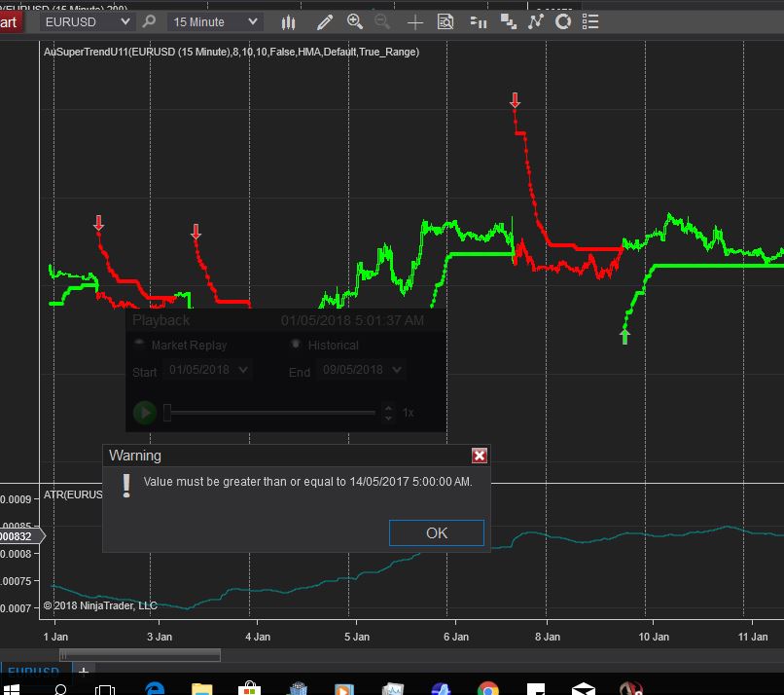Select the Market Replay radio button

(x=139, y=344)
